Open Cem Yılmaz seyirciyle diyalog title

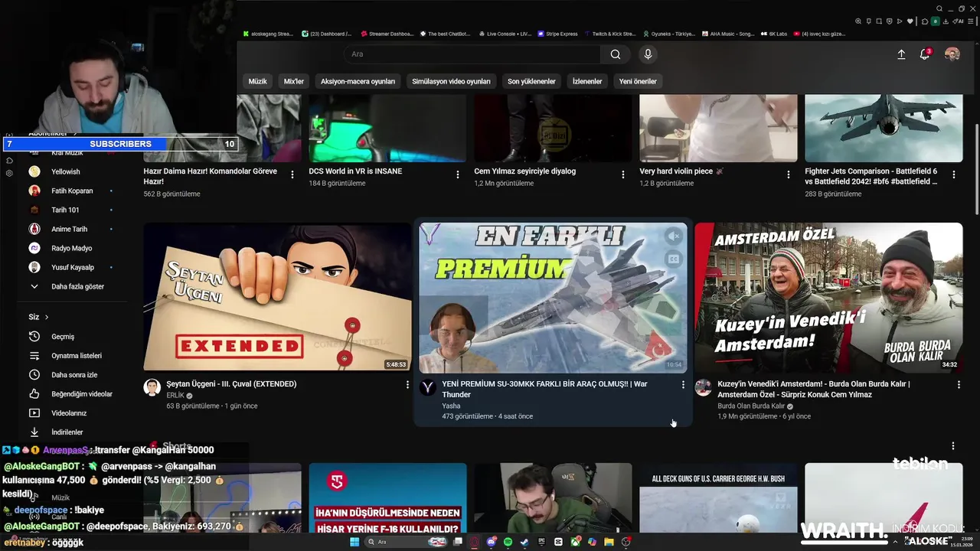click(525, 171)
